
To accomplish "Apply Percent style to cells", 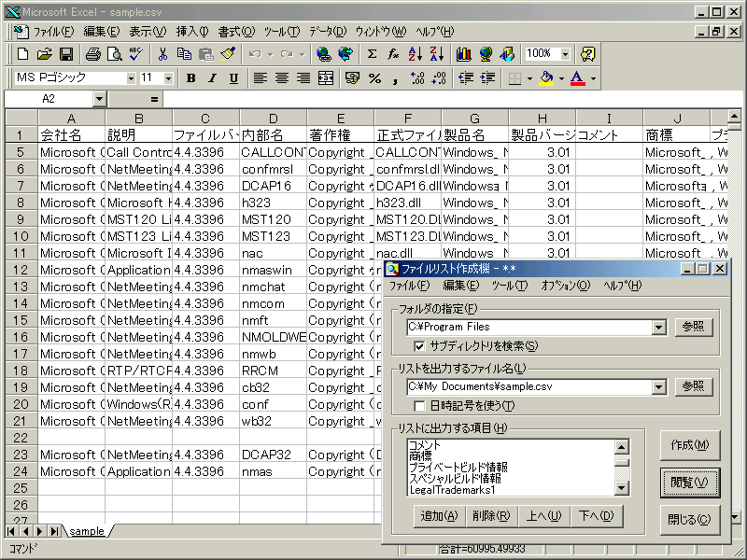I will coord(374,78).
